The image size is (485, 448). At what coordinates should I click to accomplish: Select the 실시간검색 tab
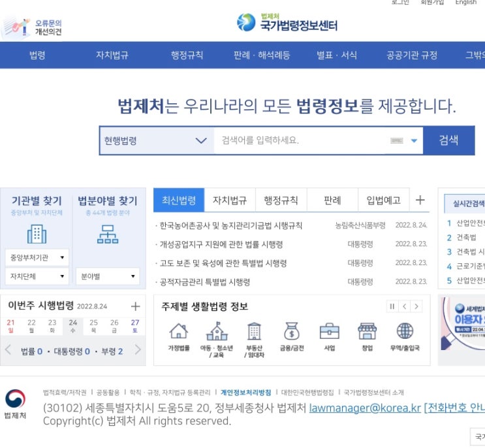pyautogui.click(x=465, y=203)
